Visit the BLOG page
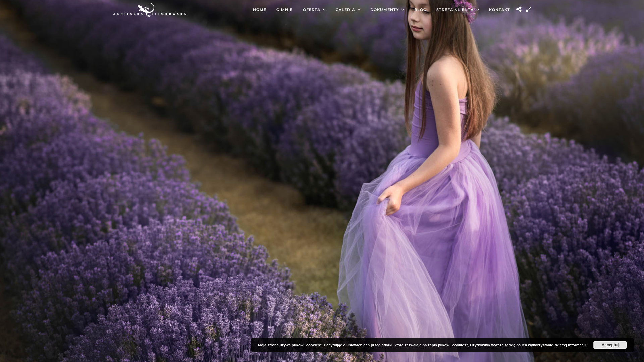 (x=420, y=10)
